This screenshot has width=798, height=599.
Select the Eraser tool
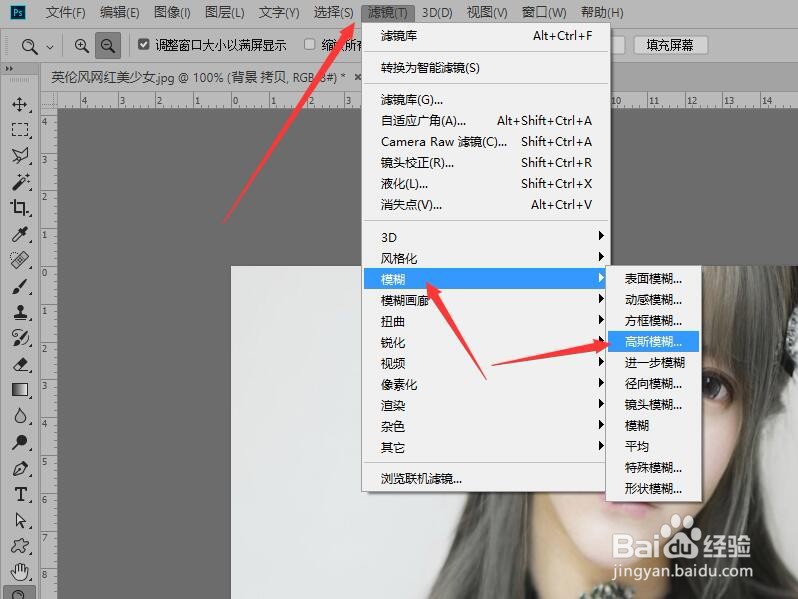(20, 364)
